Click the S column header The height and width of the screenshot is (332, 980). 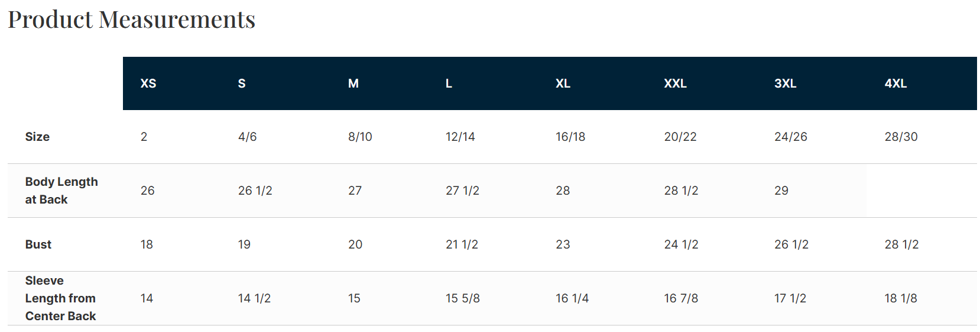(242, 83)
